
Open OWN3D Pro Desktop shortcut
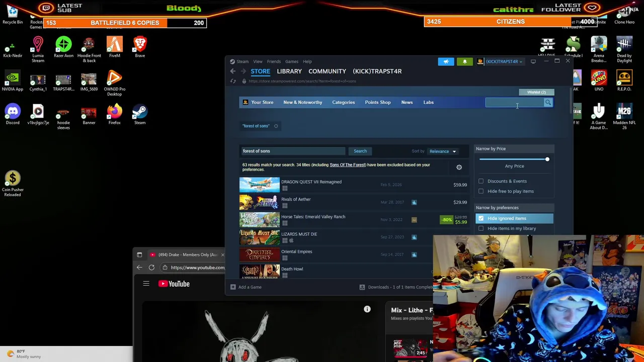click(x=114, y=83)
